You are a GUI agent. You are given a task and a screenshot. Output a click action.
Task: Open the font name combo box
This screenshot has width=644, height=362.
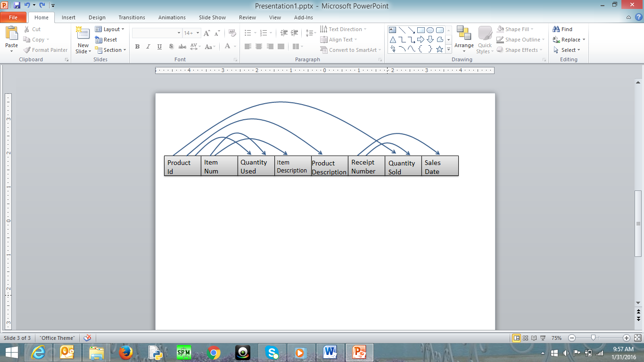click(x=157, y=33)
